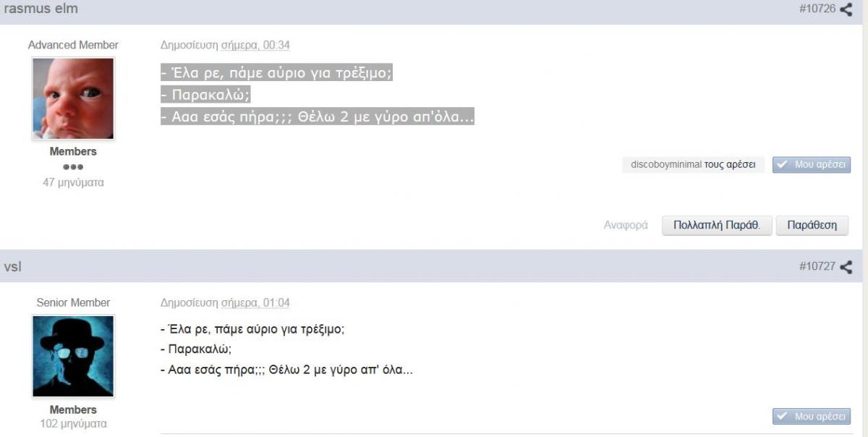Open post permalink #10727

(817, 267)
